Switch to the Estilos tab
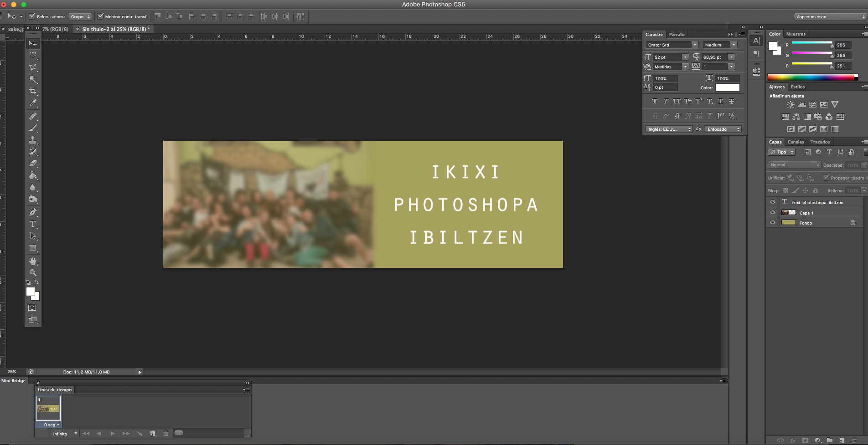Viewport: 868px width, 445px height. 798,87
